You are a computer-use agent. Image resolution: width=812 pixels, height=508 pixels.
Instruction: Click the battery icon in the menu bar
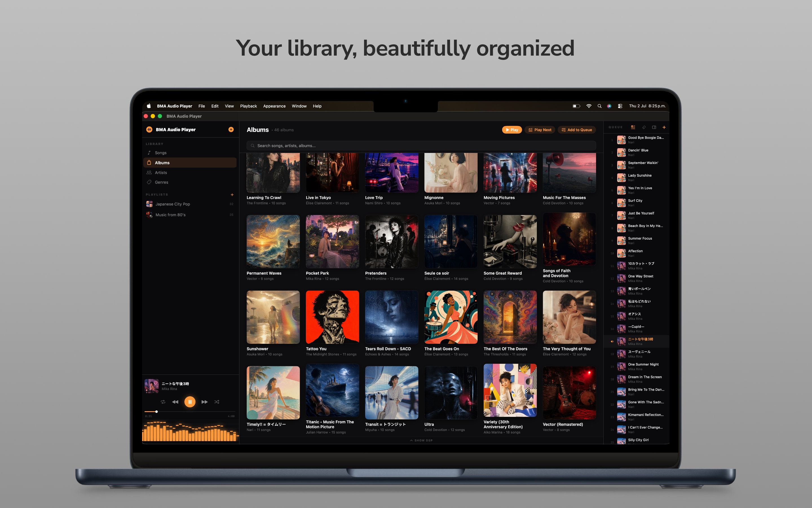[x=576, y=106]
